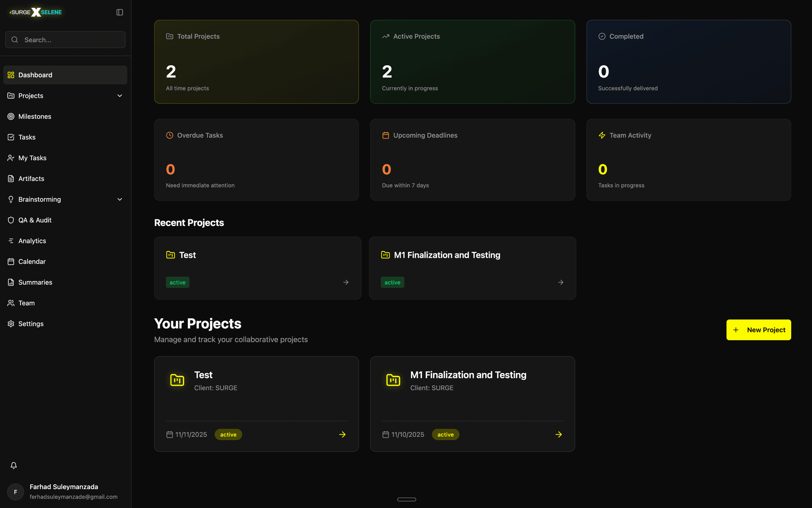Click the QA & Audit shield icon
This screenshot has height=508, width=812.
tap(11, 220)
